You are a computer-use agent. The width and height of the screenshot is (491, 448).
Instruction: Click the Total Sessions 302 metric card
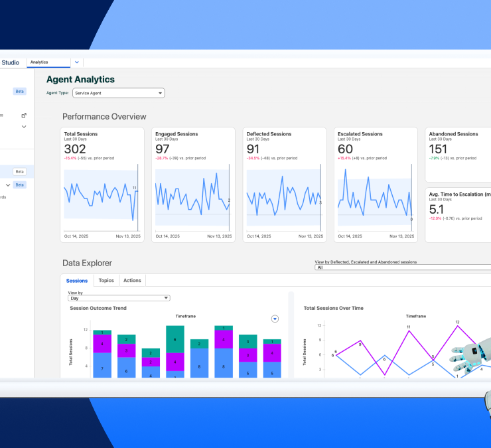(101, 149)
